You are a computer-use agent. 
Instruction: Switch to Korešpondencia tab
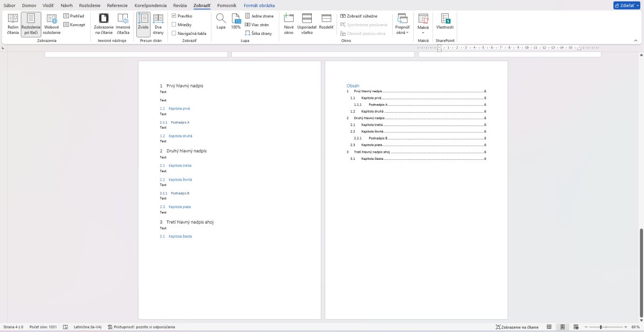point(151,5)
